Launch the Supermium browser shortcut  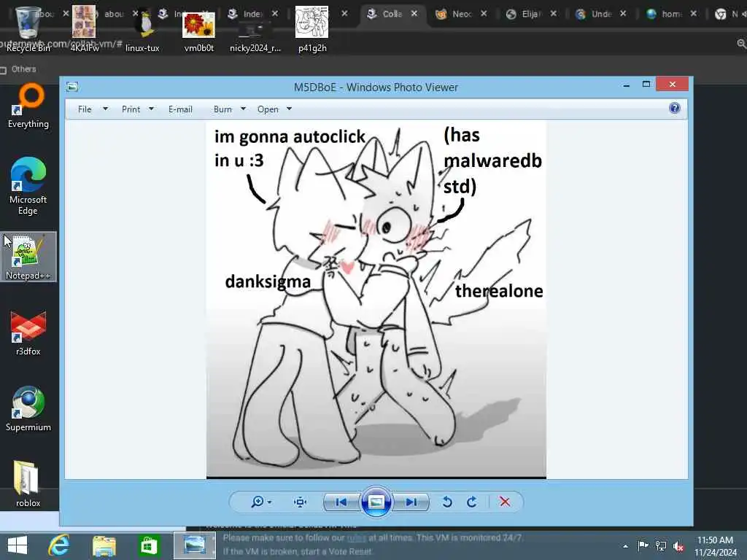pyautogui.click(x=28, y=408)
